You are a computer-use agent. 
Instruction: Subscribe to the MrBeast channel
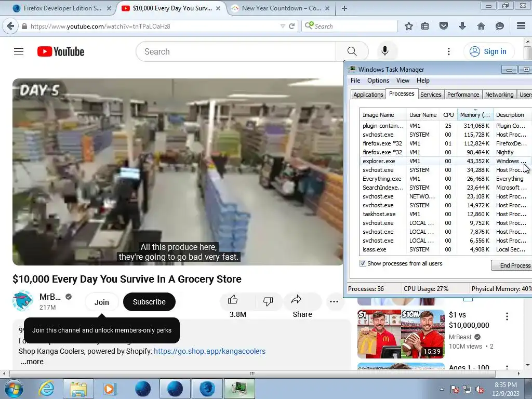149,302
